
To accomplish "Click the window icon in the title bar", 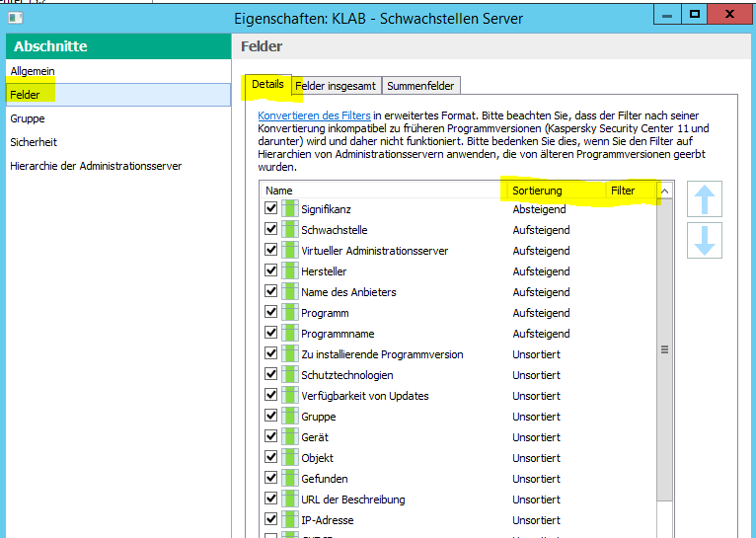I will point(15,17).
